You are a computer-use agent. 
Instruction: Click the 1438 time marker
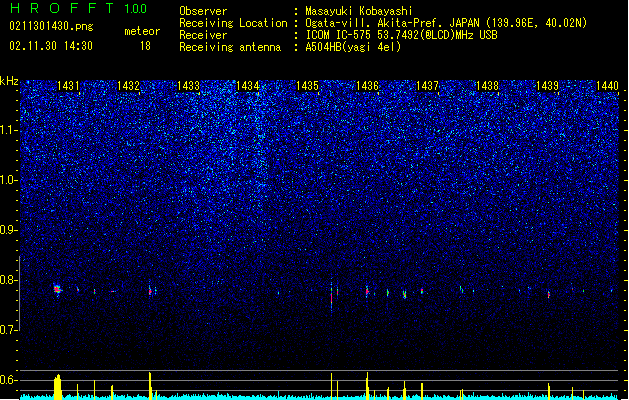487,85
